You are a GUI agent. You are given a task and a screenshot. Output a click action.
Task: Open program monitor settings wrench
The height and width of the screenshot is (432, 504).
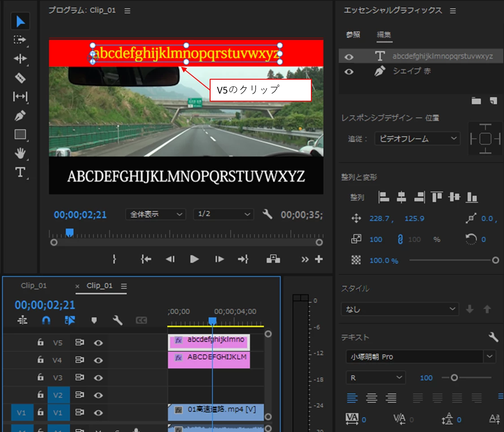tap(267, 214)
